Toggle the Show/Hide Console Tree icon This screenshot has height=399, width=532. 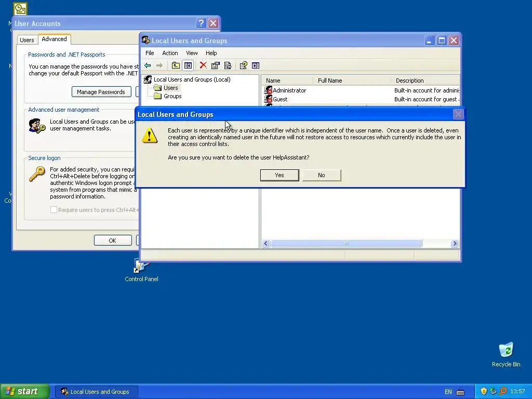point(188,65)
